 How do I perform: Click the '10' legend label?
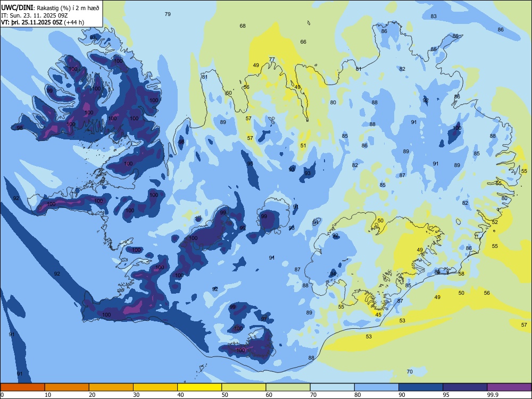(48, 395)
